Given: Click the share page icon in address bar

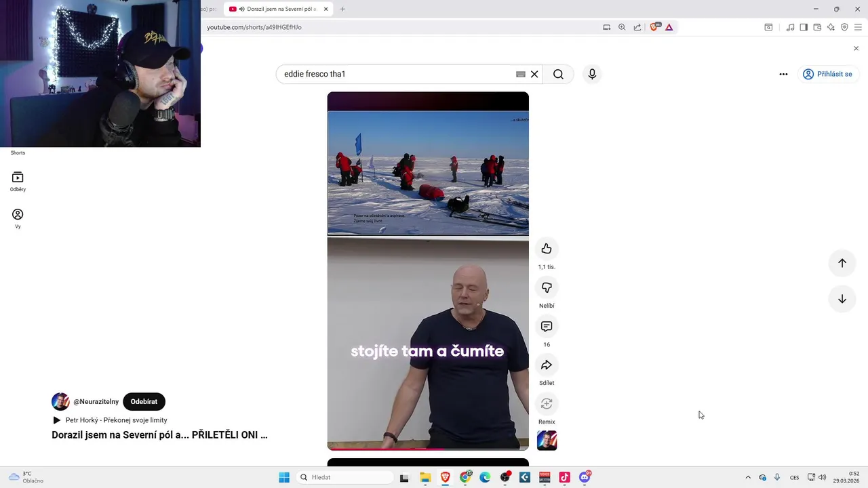Looking at the screenshot, I should pos(637,27).
